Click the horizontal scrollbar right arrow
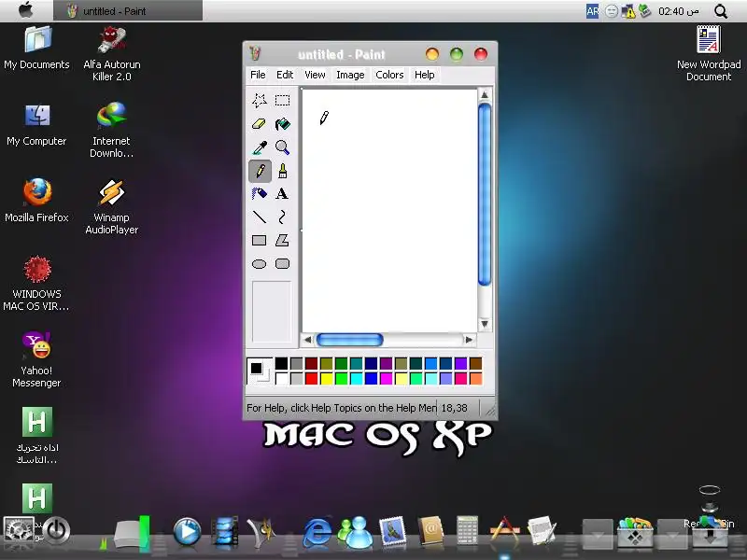The image size is (747, 560). tap(469, 340)
